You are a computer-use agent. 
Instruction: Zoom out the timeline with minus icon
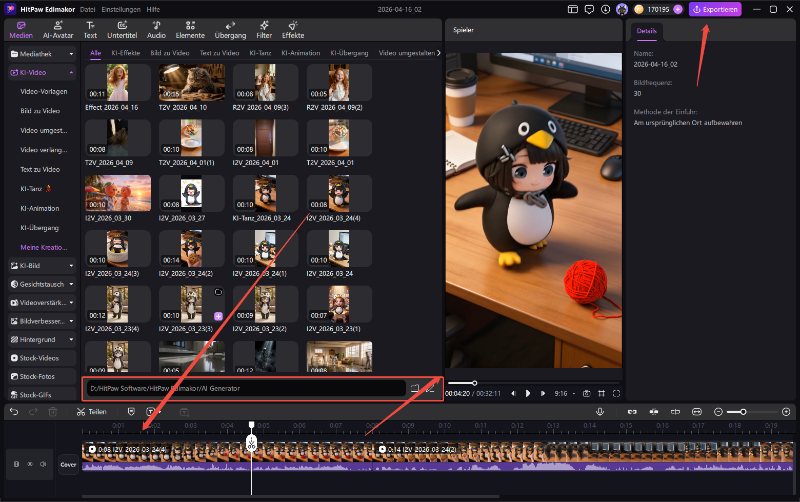click(x=718, y=412)
